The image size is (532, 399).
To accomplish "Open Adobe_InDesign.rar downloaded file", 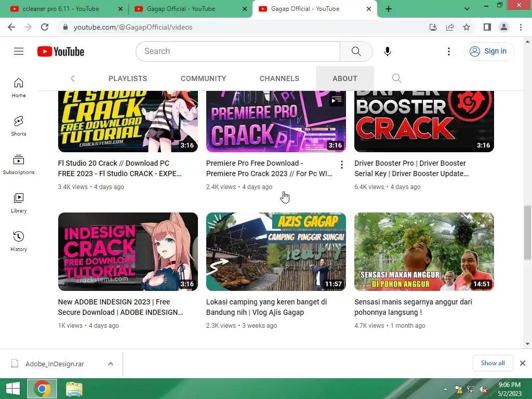I will coord(54,364).
